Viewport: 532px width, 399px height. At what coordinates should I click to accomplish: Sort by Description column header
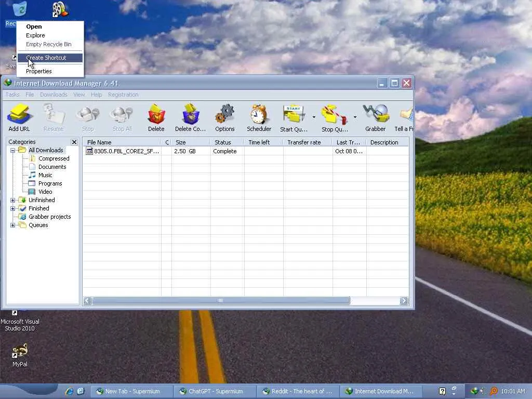coord(388,142)
